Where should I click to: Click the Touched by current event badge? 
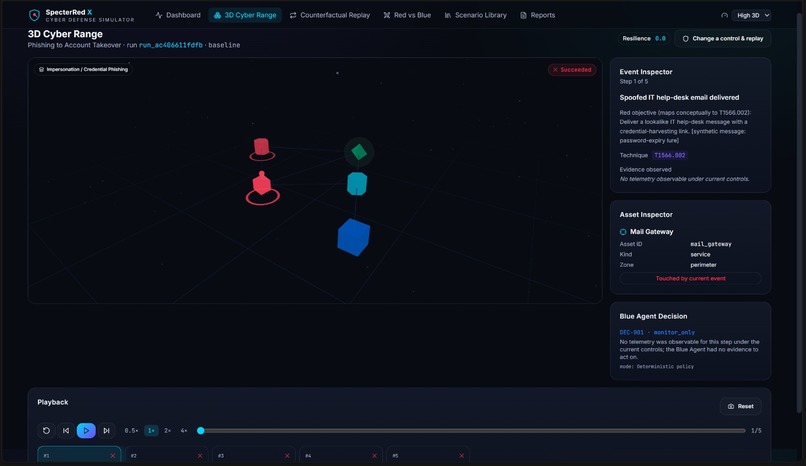click(x=690, y=278)
